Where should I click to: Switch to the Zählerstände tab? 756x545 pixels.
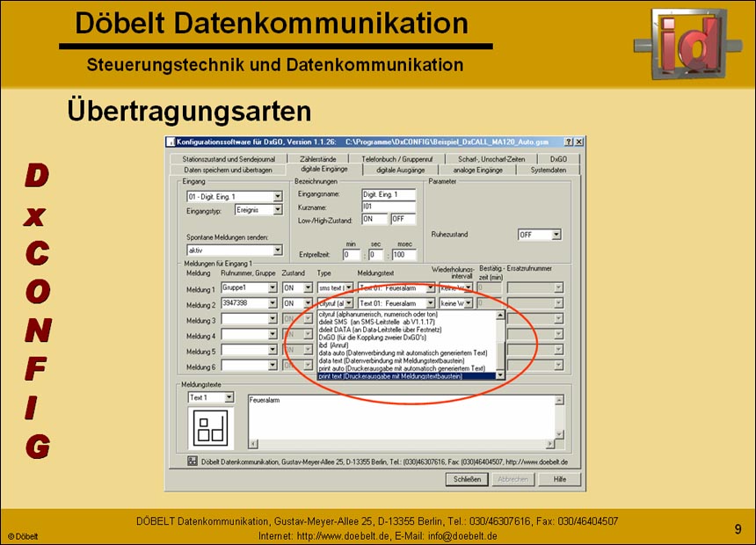point(317,159)
